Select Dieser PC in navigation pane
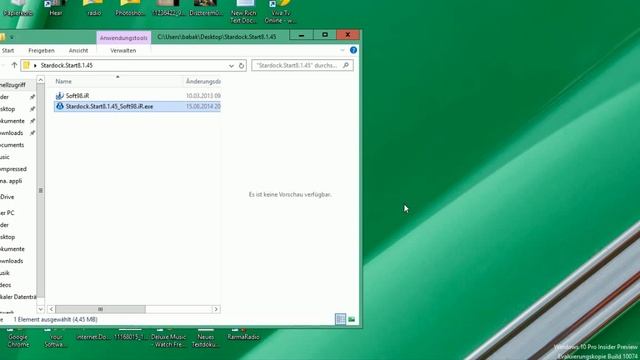 point(7,213)
